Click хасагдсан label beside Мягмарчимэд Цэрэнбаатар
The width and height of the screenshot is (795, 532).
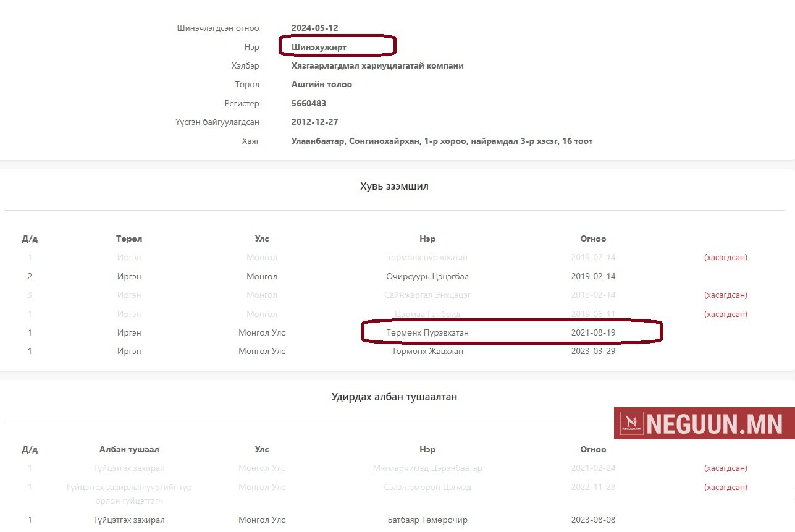pyautogui.click(x=725, y=468)
